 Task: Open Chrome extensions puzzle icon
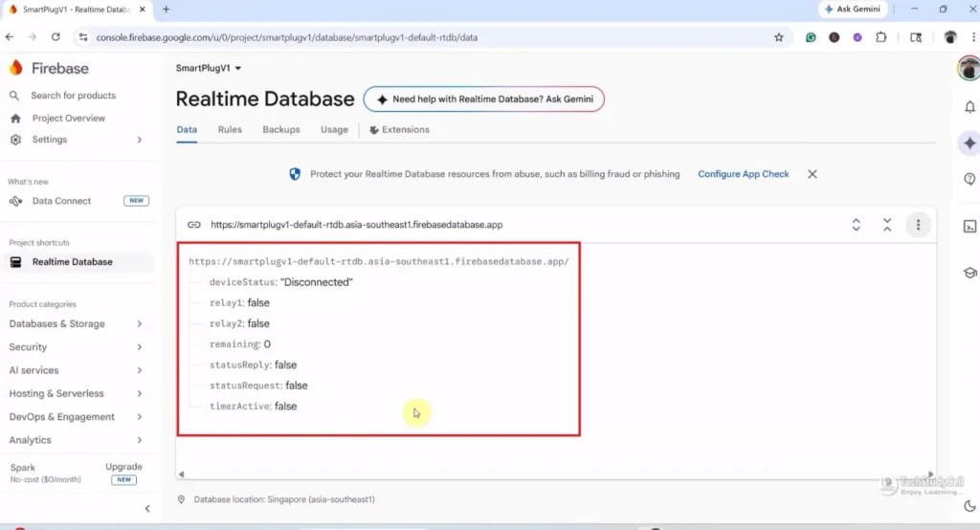click(881, 37)
